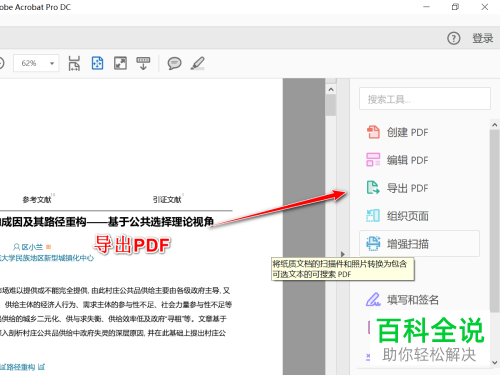Select the fit-width scrolling icon
500x375 pixels.
(x=74, y=63)
